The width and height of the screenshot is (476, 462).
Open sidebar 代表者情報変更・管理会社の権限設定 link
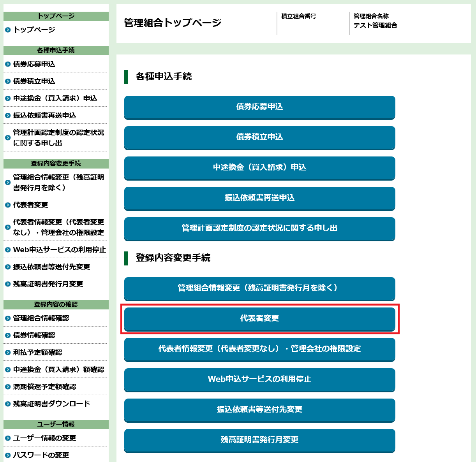58,227
